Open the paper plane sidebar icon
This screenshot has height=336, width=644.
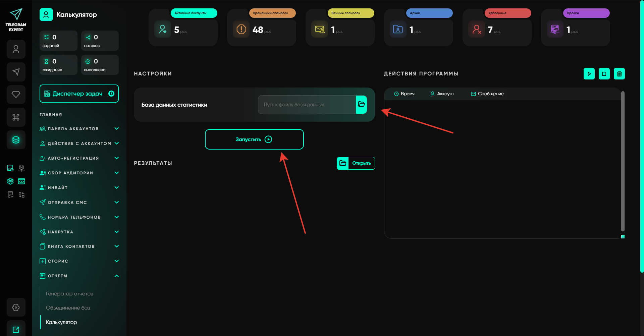(16, 72)
